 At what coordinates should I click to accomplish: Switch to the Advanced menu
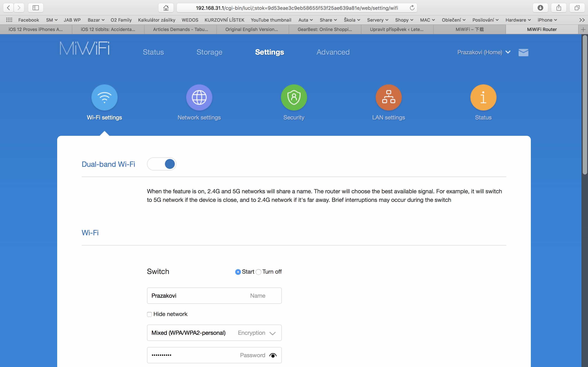point(333,52)
